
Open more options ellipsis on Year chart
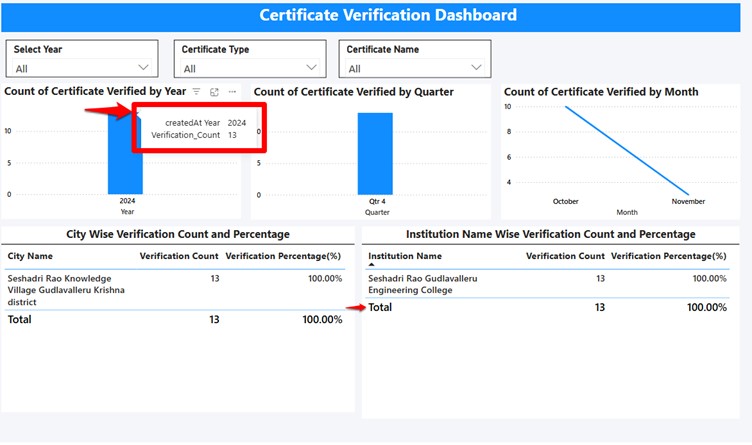(x=232, y=92)
